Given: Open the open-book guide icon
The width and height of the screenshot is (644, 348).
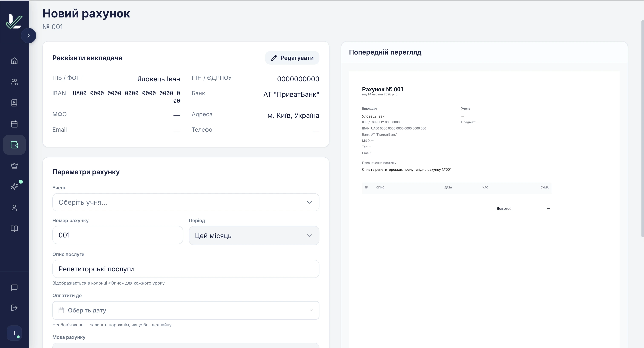Looking at the screenshot, I should (14, 229).
